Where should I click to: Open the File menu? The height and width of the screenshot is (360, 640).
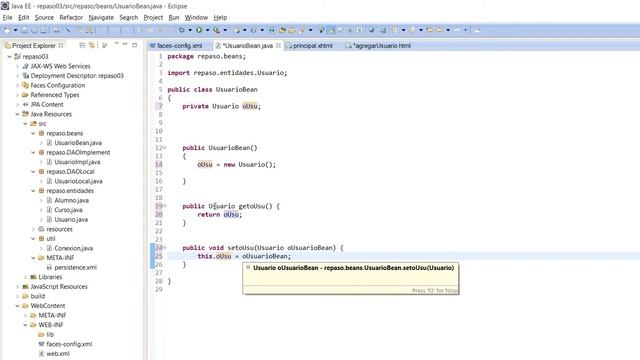[7, 18]
